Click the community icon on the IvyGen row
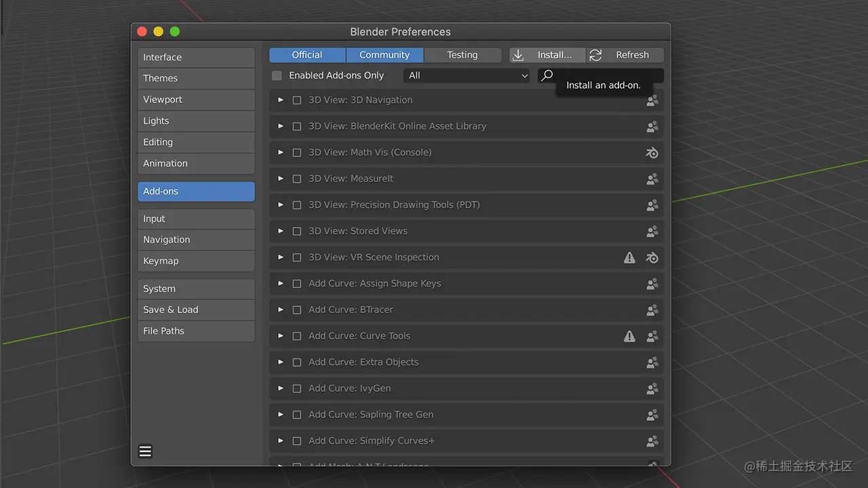Screen dimensions: 868x488 click(652, 389)
